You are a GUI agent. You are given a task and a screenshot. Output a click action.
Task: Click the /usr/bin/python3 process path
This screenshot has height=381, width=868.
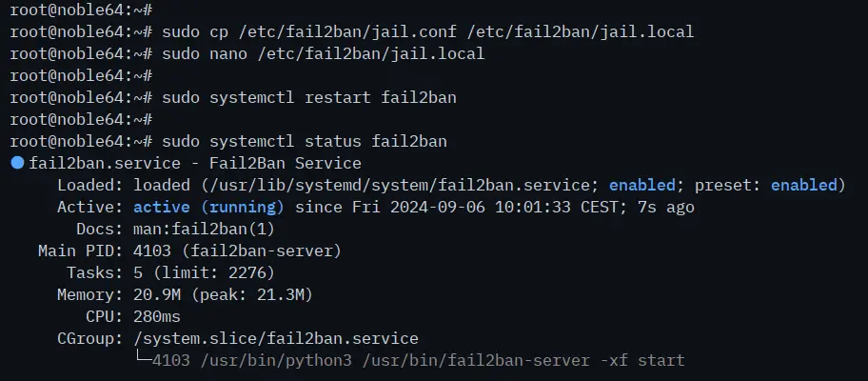click(x=276, y=360)
